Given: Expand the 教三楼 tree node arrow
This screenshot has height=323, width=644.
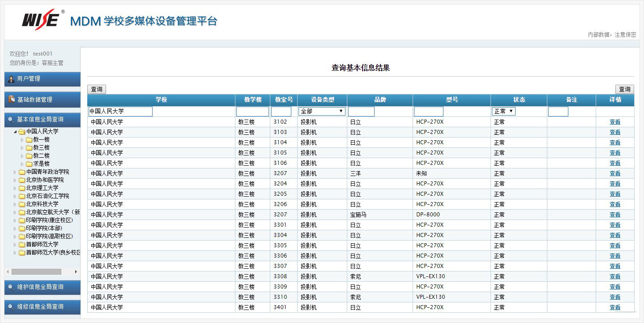Looking at the screenshot, I should (22, 148).
